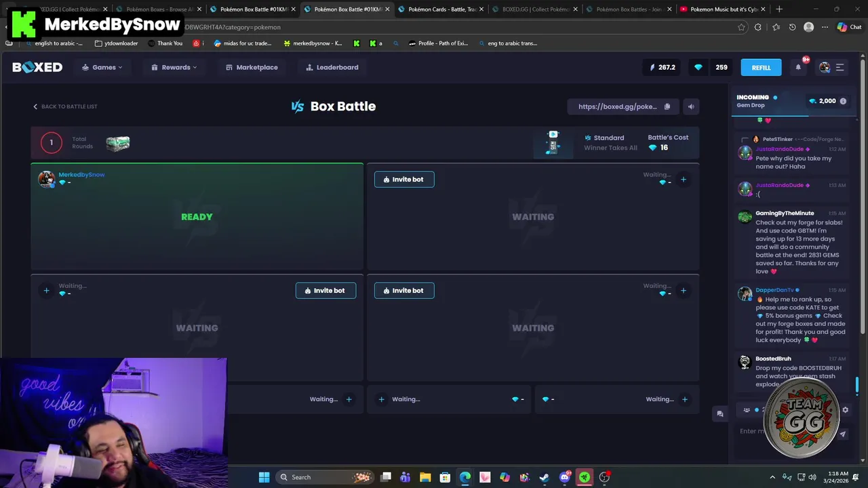Go back to battle list
The height and width of the screenshot is (488, 868).
[x=65, y=106]
